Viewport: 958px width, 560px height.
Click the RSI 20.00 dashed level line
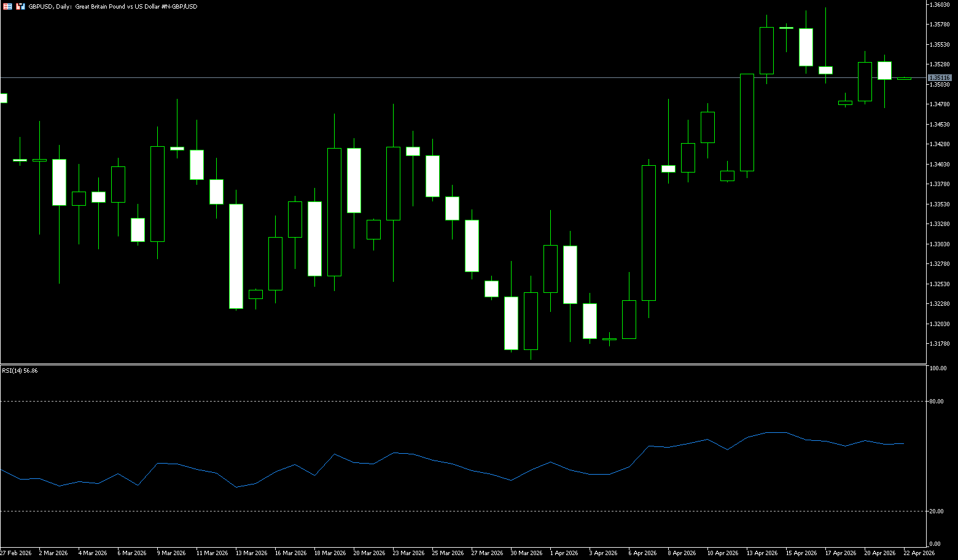tap(430, 511)
